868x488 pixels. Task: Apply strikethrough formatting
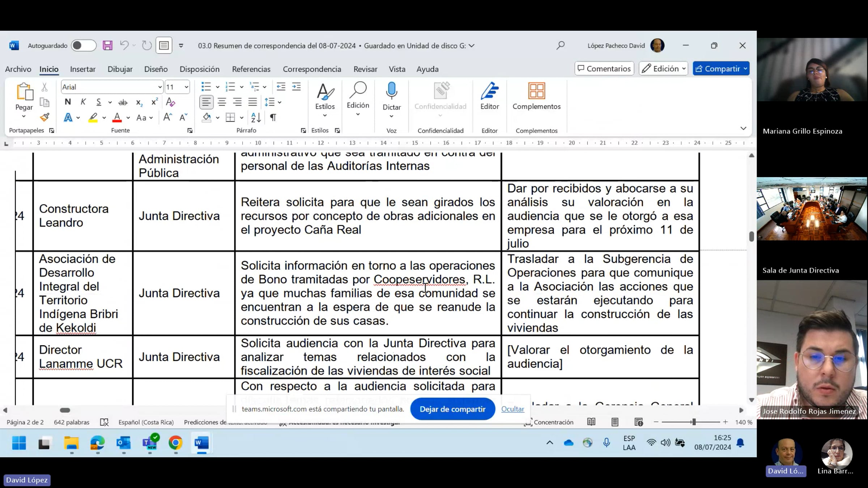123,102
